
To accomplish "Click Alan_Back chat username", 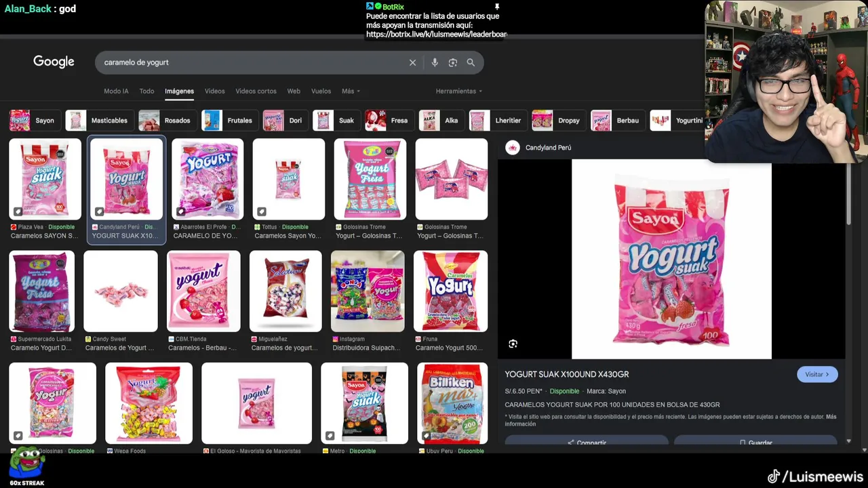I will pos(28,9).
